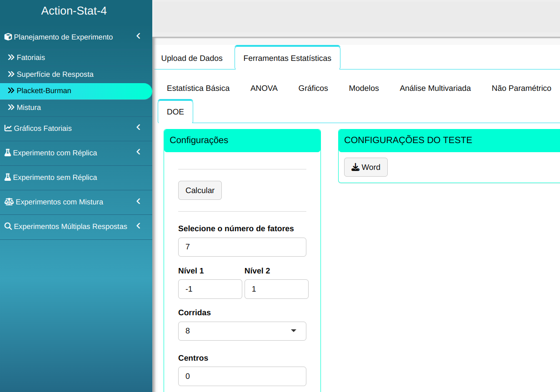Expand the Experimento com Réplica chevron
Viewport: 560px width, 392px height.
[x=138, y=152]
